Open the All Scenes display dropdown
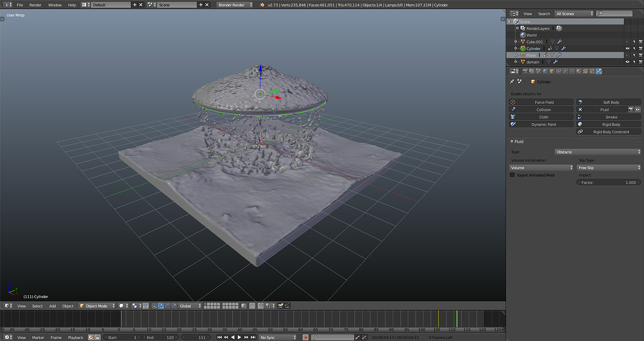The image size is (644, 341). click(x=574, y=14)
